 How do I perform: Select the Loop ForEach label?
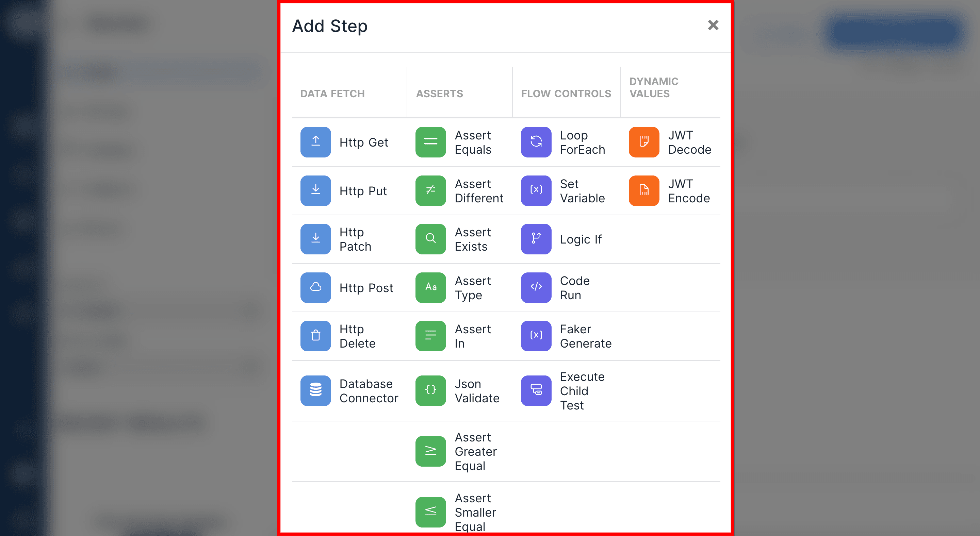pos(583,142)
